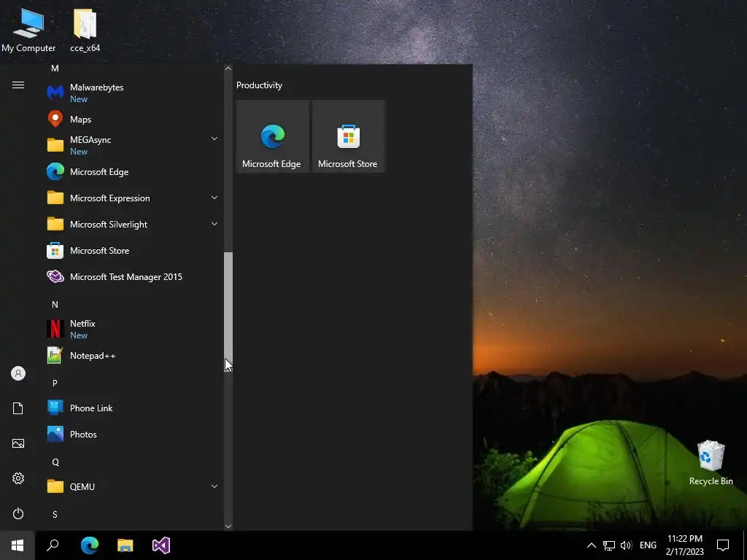The image size is (747, 560).
Task: Launch Microsoft Test Manager 2015
Action: point(133,276)
